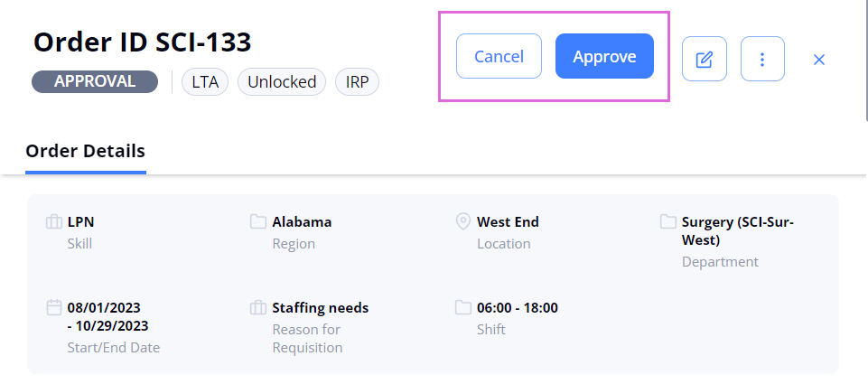This screenshot has width=868, height=384.
Task: Click the Cancel button
Action: (x=499, y=56)
